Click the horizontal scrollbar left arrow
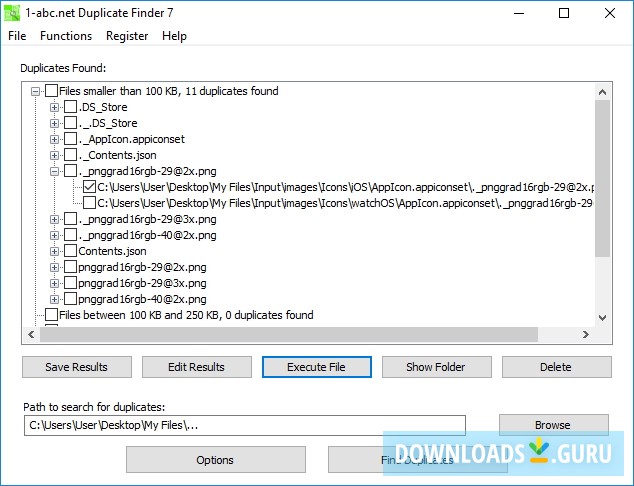This screenshot has width=634, height=486. pyautogui.click(x=31, y=334)
